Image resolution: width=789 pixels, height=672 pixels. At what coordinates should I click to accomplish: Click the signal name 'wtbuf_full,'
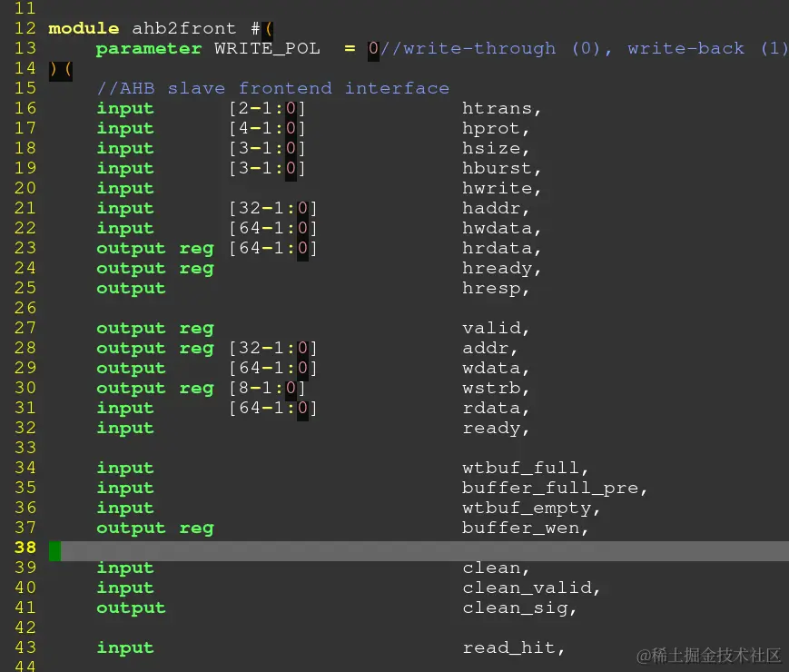(526, 469)
